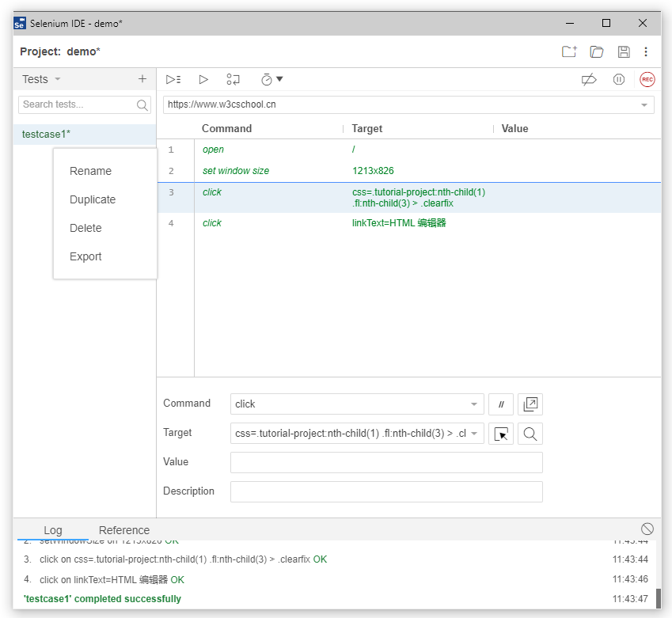Image resolution: width=672 pixels, height=618 pixels.
Task: Click Create new project icon
Action: [x=569, y=51]
